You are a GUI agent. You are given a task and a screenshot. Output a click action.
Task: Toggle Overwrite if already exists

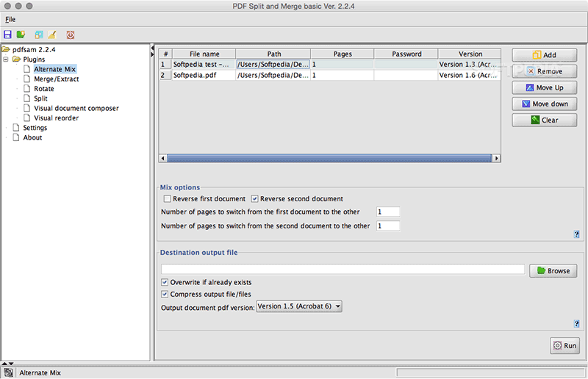tap(165, 282)
